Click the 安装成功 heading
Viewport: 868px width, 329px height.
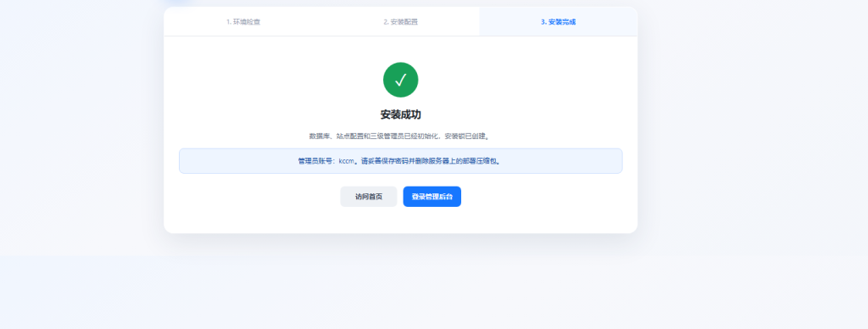[401, 114]
